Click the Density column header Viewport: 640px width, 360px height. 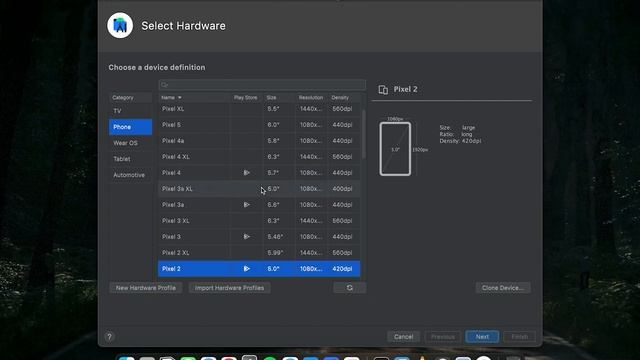pos(344,98)
